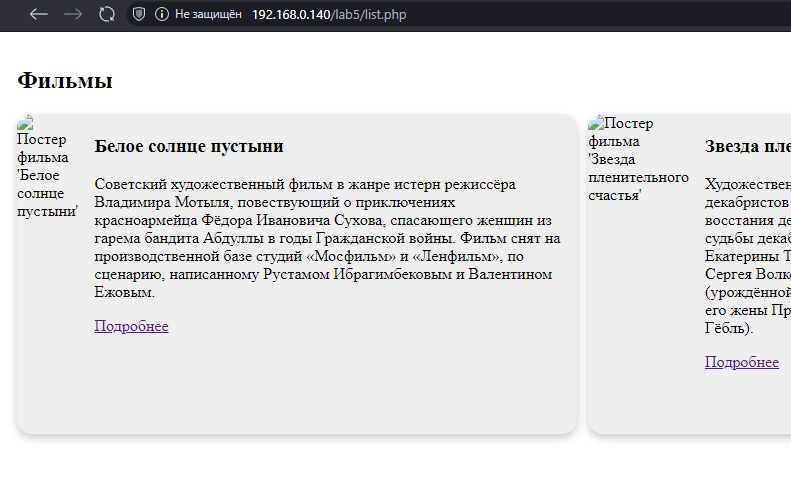Select the 'Белое солнце пустыни' film title
Screen dimensions: 791x477
[x=189, y=147]
